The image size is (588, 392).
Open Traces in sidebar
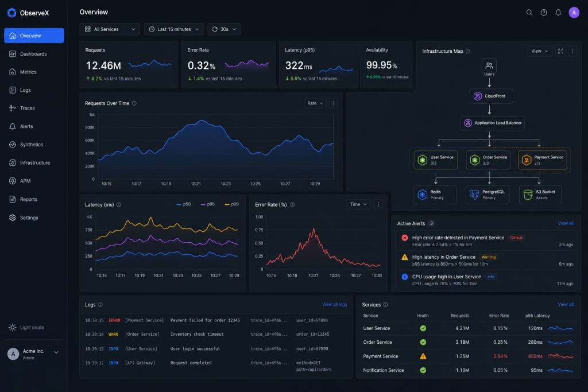[34, 108]
